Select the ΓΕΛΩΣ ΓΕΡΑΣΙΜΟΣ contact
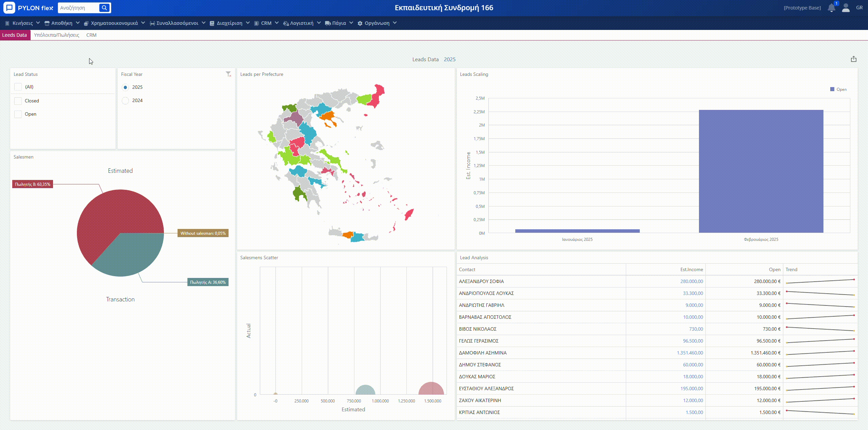This screenshot has height=430, width=868. (x=479, y=341)
